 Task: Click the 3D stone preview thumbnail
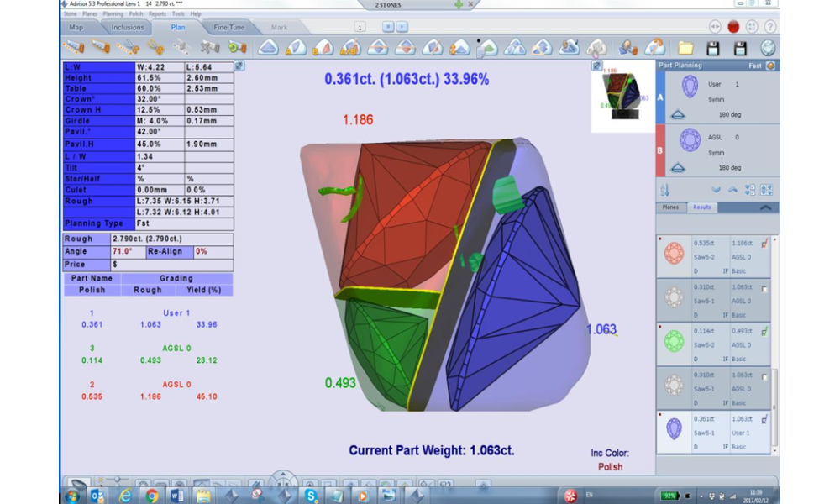point(622,97)
